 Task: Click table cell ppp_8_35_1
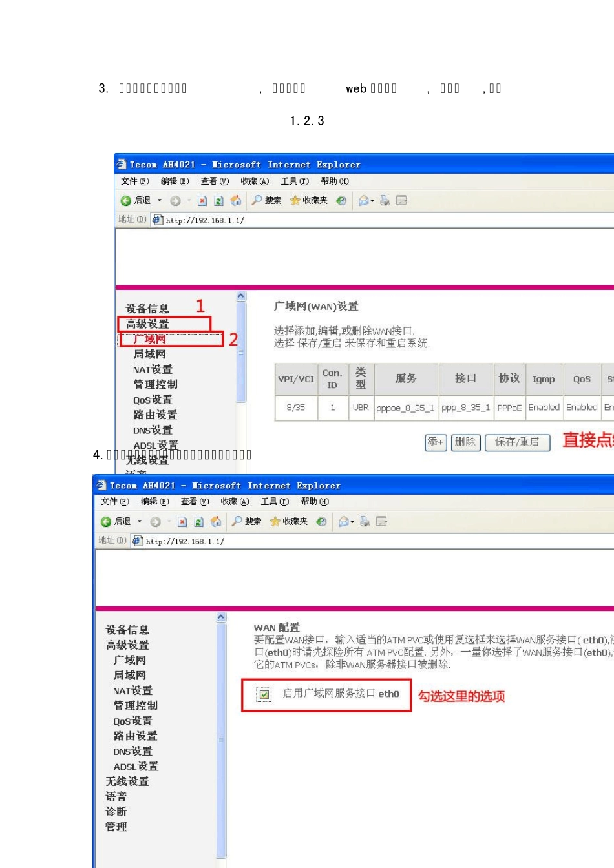[x=466, y=408]
